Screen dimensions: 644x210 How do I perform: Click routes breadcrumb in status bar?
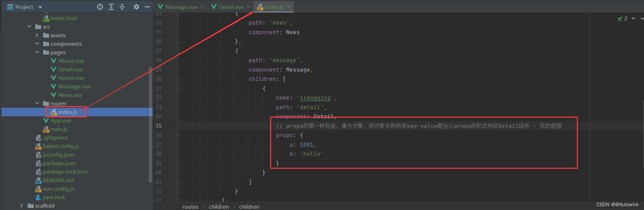190,207
